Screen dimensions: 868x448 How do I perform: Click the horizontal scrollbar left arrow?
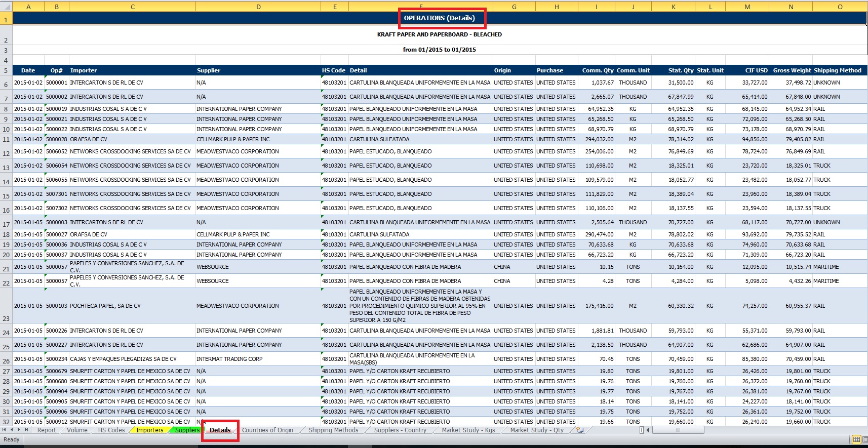[648, 430]
